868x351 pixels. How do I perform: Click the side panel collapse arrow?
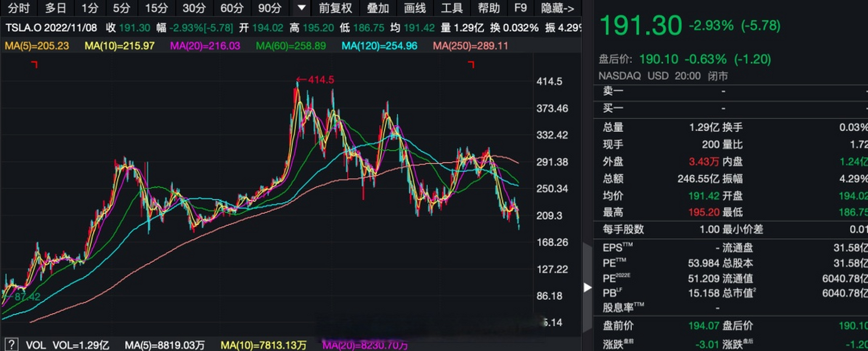click(588, 287)
